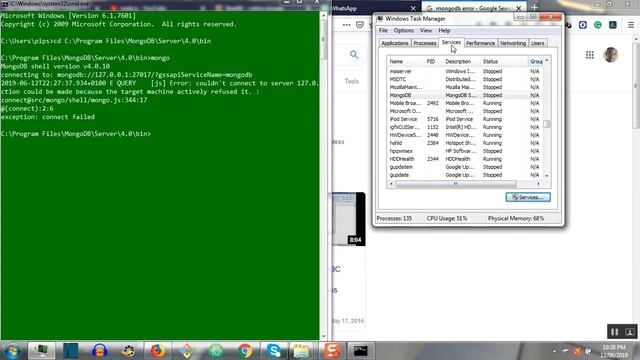640x360 pixels.
Task: Click the taskbar clock showing time
Action: coord(614,351)
